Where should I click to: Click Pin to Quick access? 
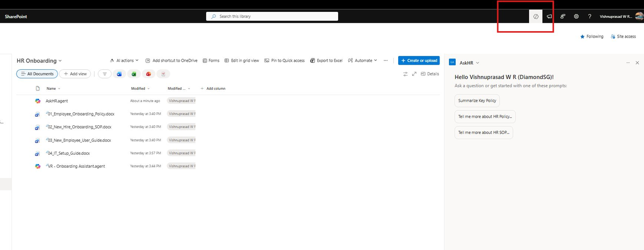[284, 61]
